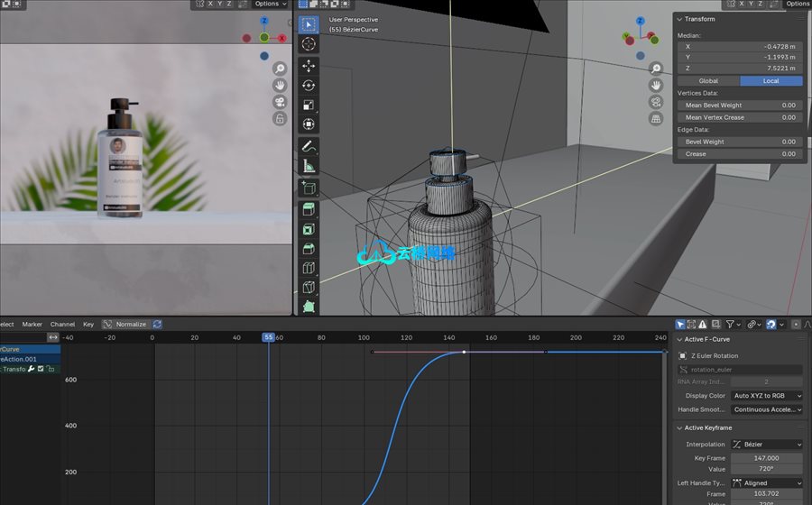Adjust the Mean Bevel Weight slider
The height and width of the screenshot is (505, 812).
click(740, 105)
